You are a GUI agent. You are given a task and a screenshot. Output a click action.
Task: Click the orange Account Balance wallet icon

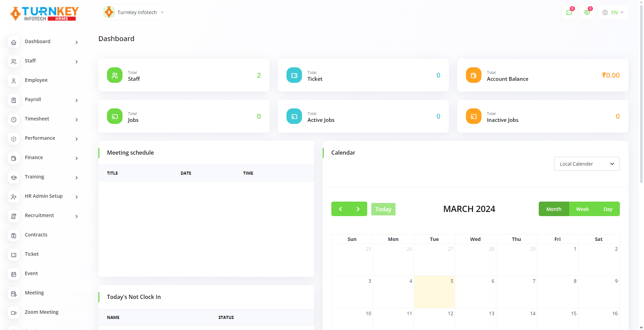point(474,75)
